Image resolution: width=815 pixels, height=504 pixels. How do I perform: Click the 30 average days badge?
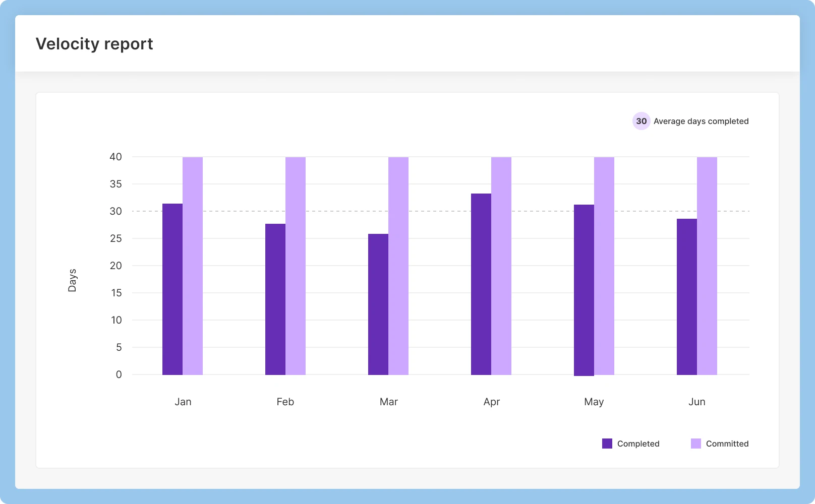641,121
